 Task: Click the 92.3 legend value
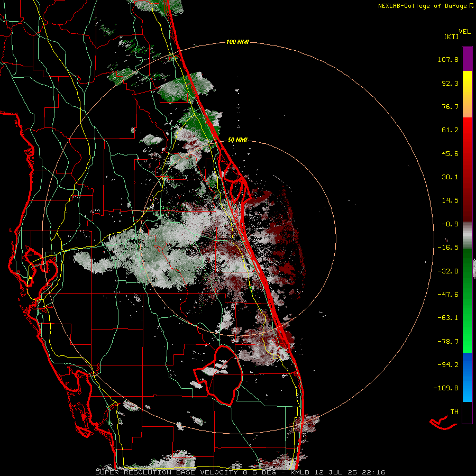[x=450, y=83]
